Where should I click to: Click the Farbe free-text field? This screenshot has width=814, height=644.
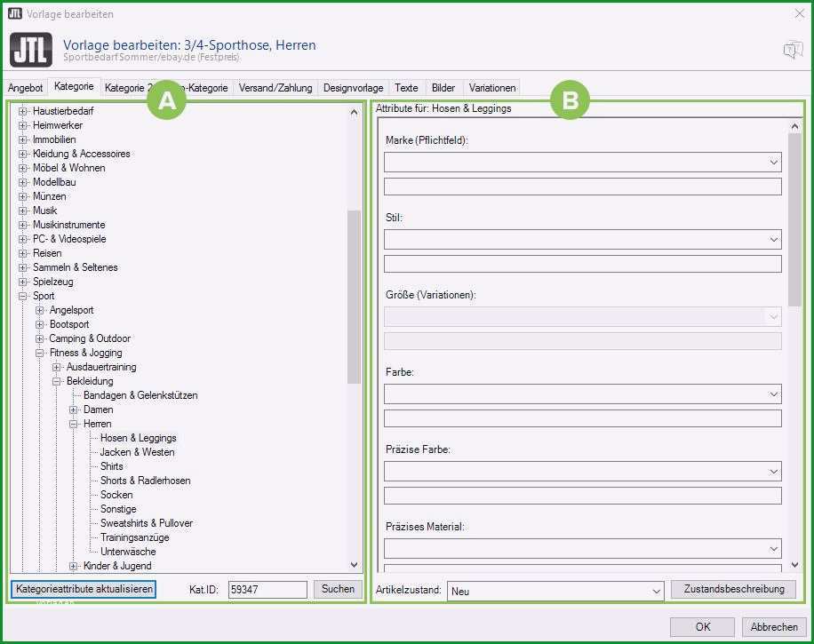tap(582, 418)
